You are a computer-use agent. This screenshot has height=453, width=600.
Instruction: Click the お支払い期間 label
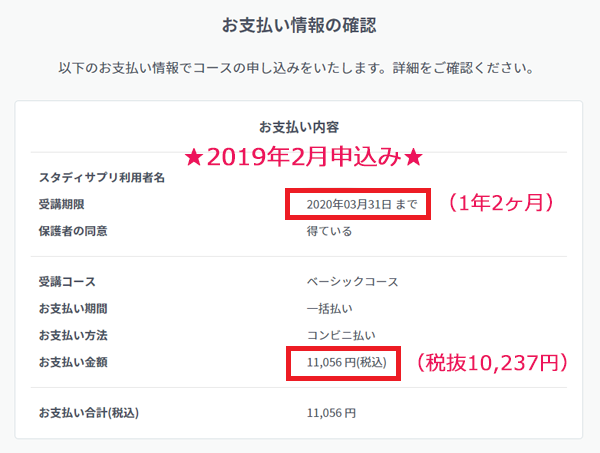click(x=73, y=309)
